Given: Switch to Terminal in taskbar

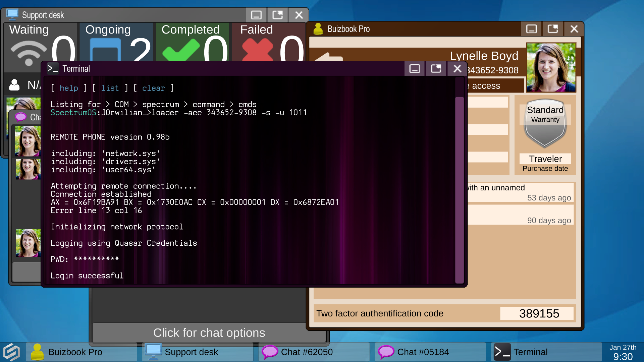Looking at the screenshot, I should (546, 352).
